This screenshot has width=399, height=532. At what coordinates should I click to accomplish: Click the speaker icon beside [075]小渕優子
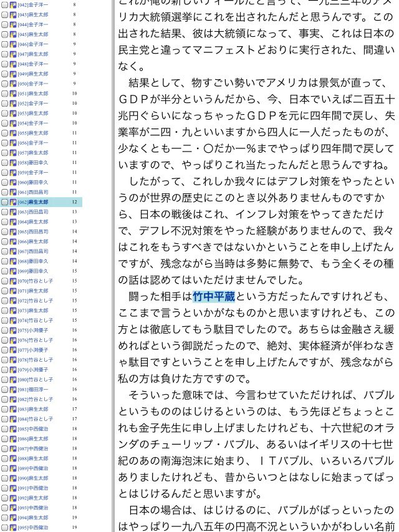point(13,331)
